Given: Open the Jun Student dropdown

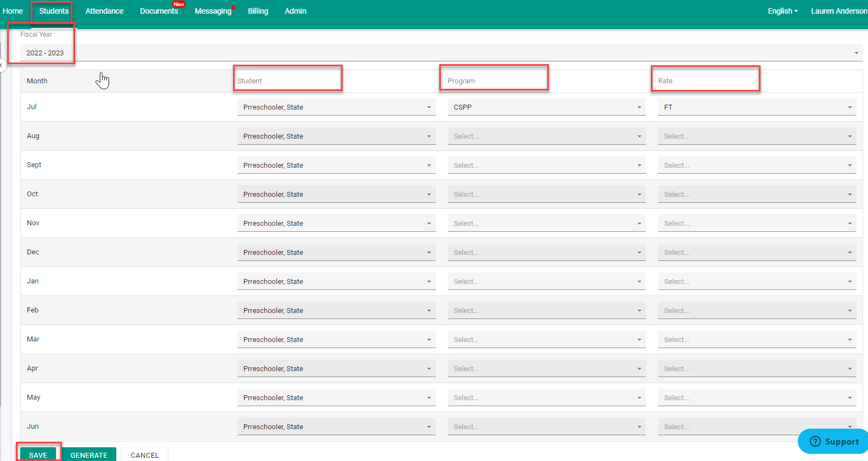Looking at the screenshot, I should (x=336, y=427).
